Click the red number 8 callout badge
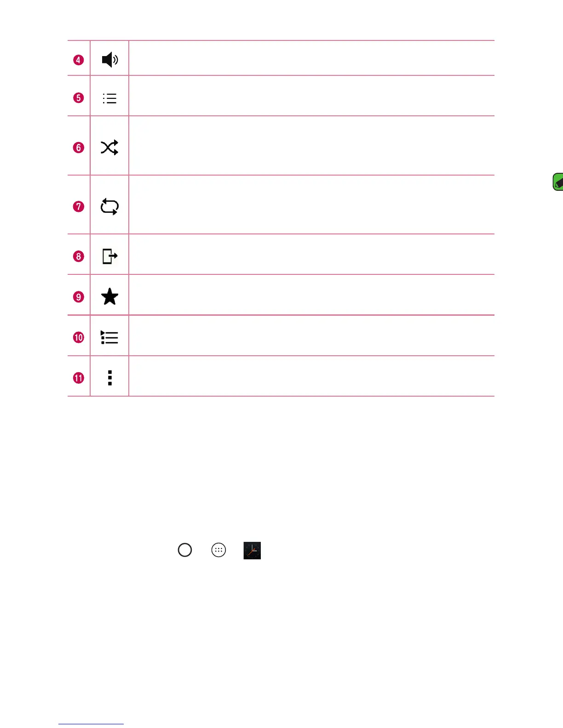 tap(79, 256)
